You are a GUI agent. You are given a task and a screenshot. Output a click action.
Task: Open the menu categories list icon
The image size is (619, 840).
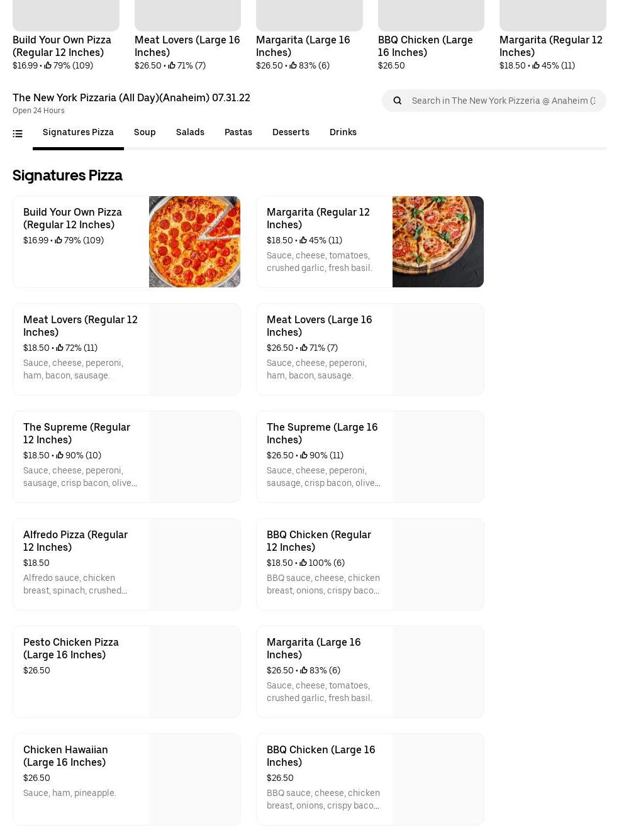[18, 133]
